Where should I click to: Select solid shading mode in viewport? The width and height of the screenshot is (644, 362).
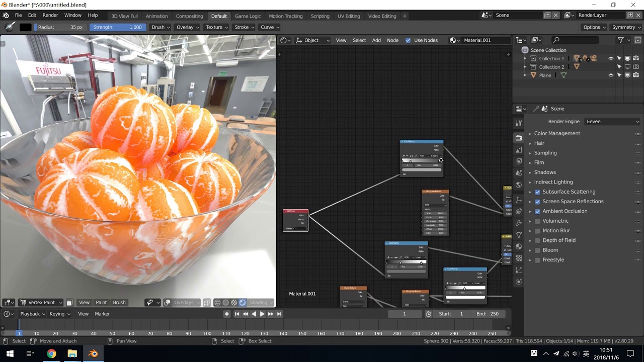226,303
